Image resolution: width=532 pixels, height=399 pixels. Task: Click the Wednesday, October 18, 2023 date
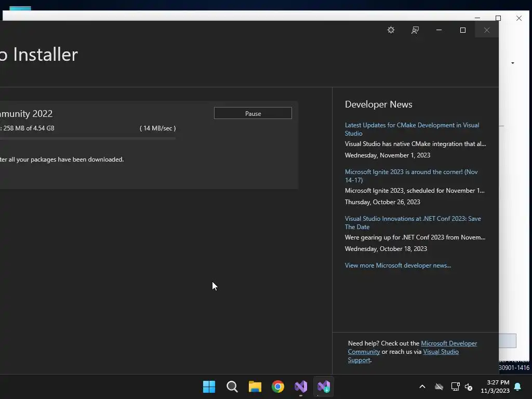tap(386, 249)
